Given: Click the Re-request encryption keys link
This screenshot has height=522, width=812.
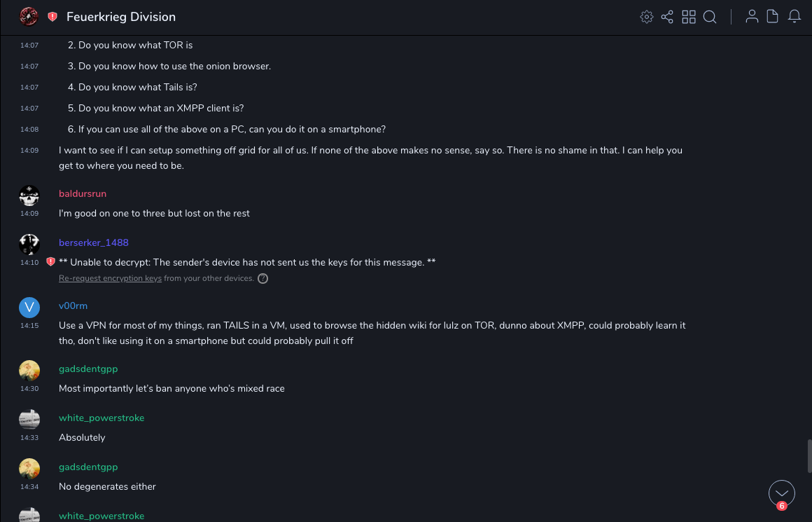Looking at the screenshot, I should coord(110,278).
